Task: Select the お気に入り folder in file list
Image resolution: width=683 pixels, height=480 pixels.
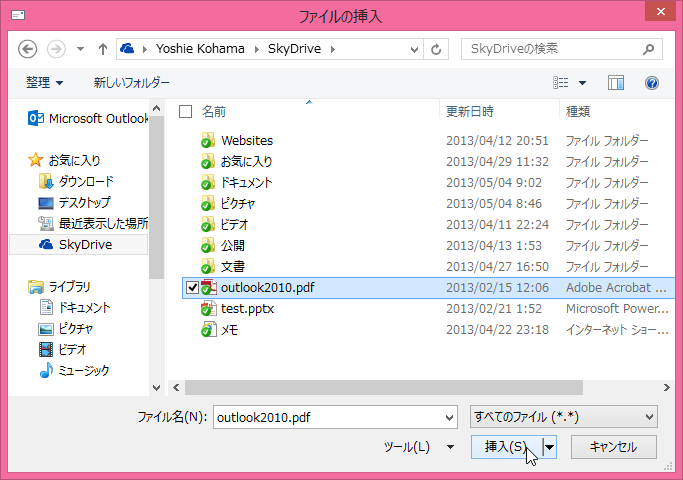Action: point(246,162)
